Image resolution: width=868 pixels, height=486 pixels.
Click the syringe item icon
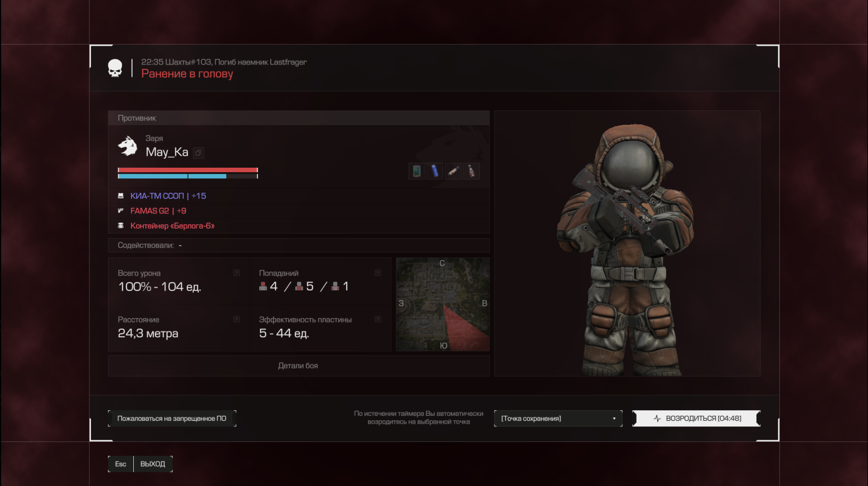(453, 171)
